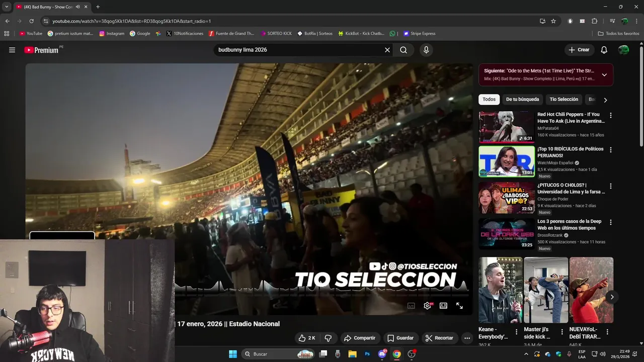Switch to the Bad Bunny browser tab

coord(48,7)
